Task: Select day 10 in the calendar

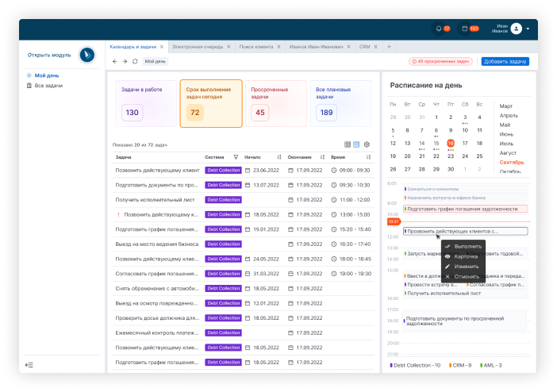Action: click(x=465, y=130)
